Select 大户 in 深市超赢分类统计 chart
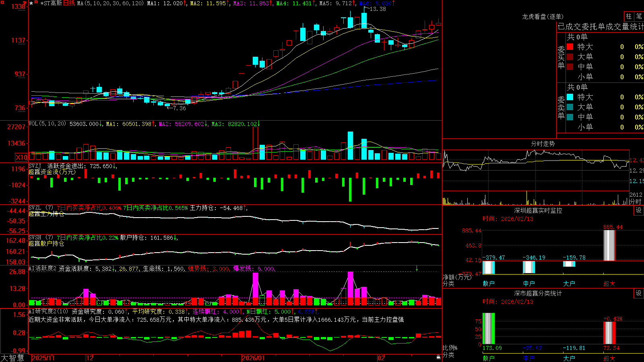644x362 pixels. 569,358
